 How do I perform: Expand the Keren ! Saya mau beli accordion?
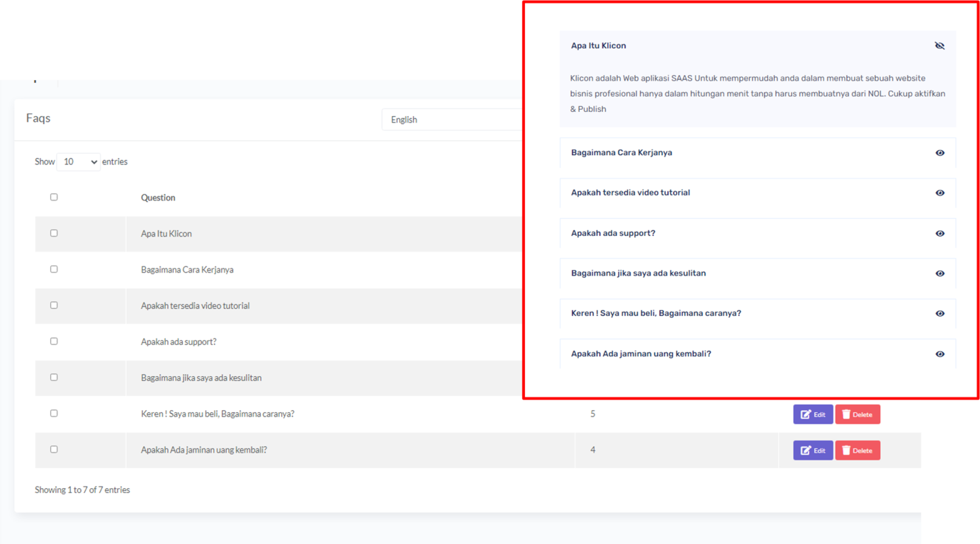tap(757, 313)
